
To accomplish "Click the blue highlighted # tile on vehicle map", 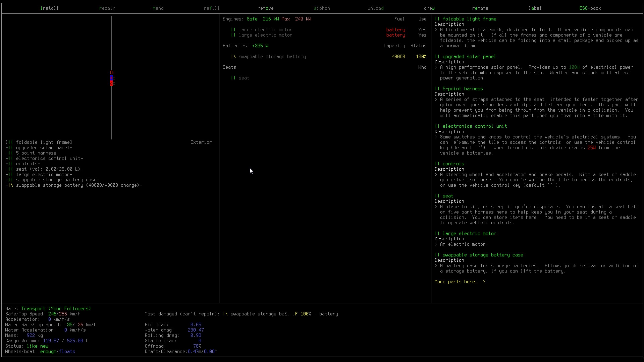I will [111, 78].
